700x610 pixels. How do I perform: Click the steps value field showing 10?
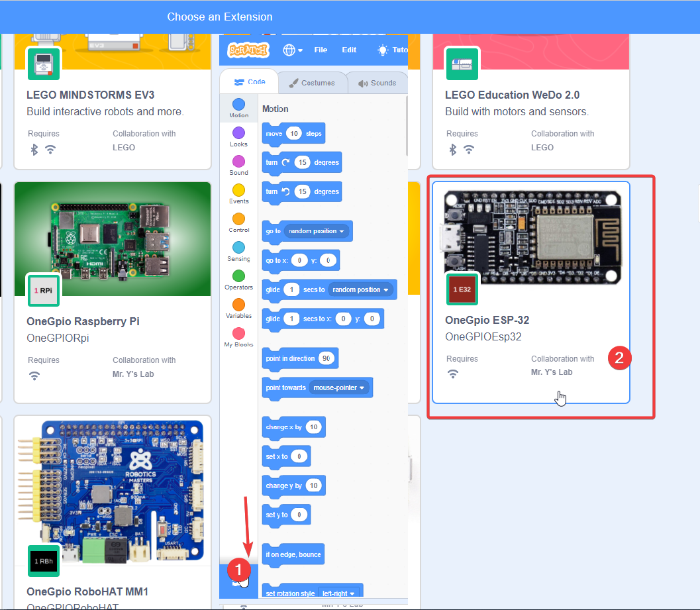point(294,134)
